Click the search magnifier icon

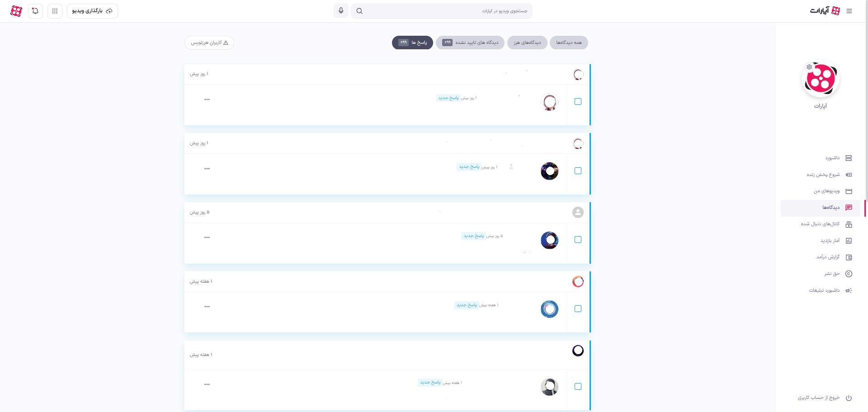pyautogui.click(x=359, y=11)
